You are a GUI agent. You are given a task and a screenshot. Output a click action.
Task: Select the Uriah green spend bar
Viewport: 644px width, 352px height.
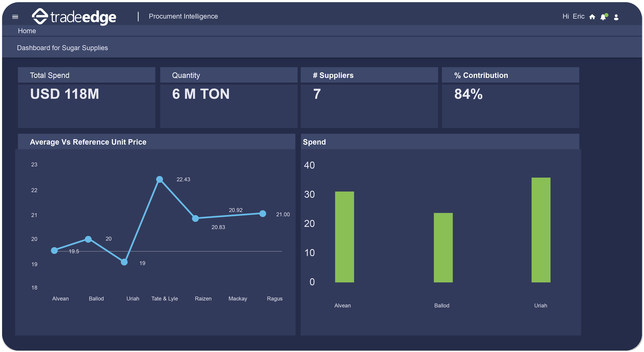point(541,230)
